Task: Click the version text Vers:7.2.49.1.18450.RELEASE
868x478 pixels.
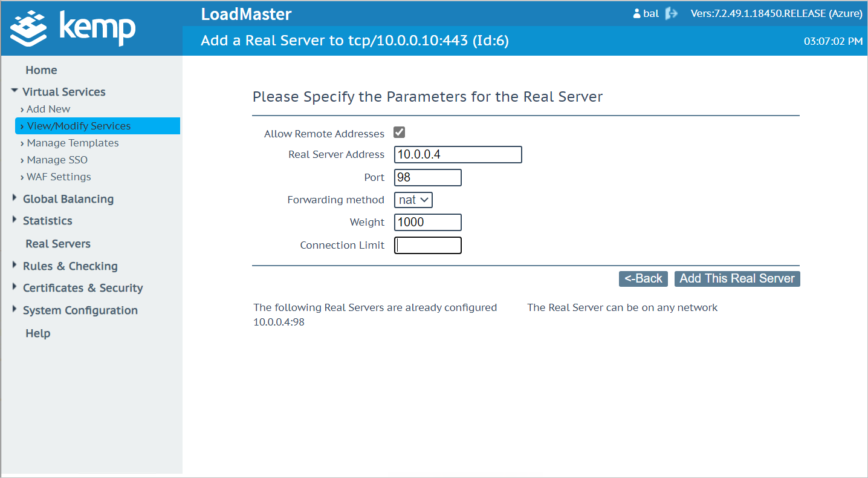Action: [777, 13]
